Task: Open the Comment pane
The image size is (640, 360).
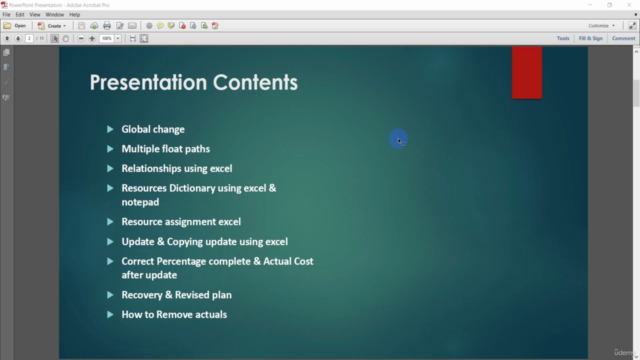Action: click(x=623, y=38)
